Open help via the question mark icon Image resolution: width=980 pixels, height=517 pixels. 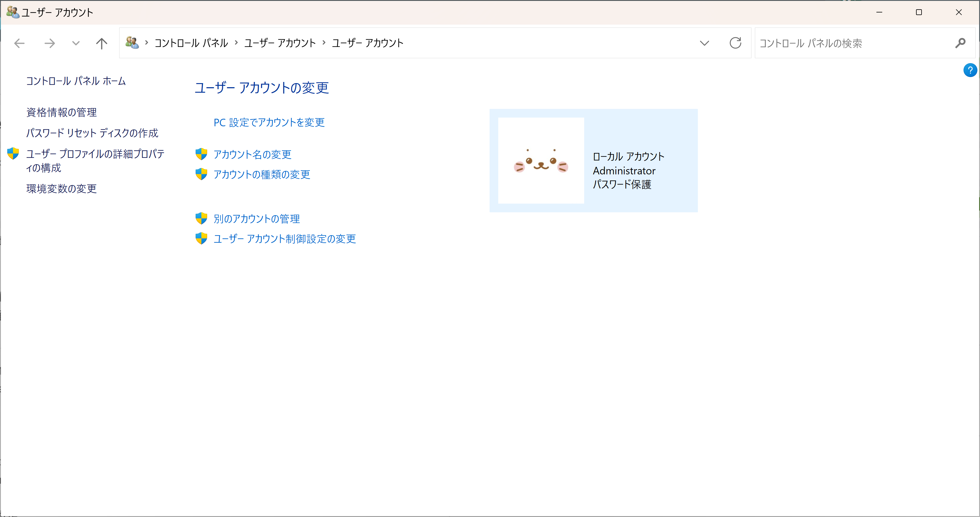(x=970, y=70)
